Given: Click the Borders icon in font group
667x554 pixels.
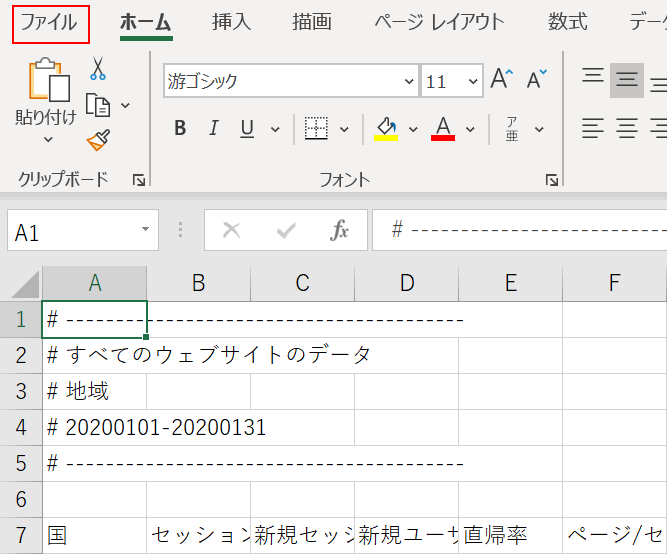Looking at the screenshot, I should (x=316, y=128).
